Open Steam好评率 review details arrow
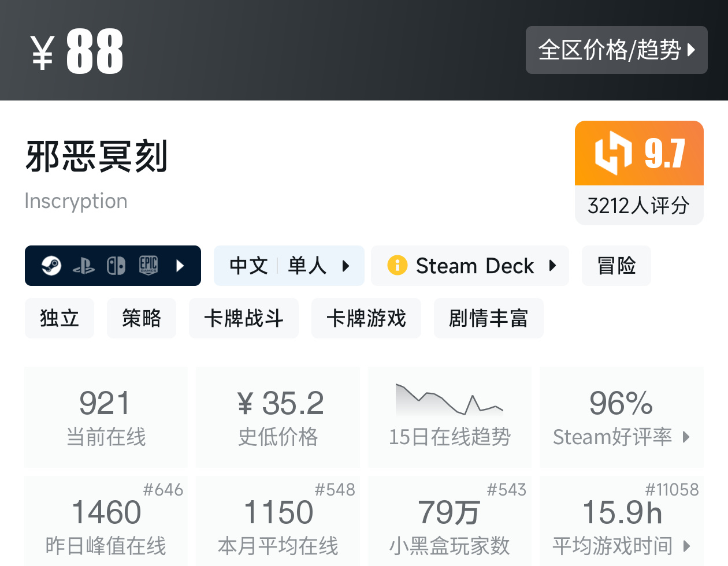The image size is (728, 566). point(686,437)
